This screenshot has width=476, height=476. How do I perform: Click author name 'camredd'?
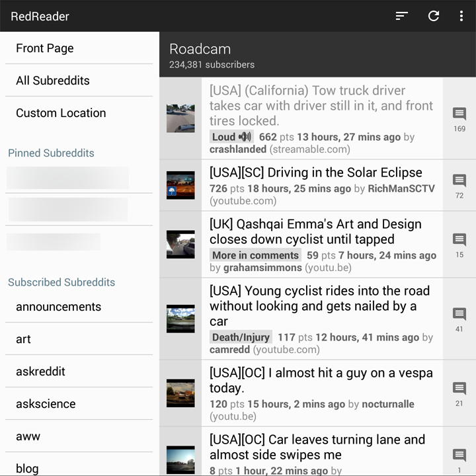(x=230, y=350)
